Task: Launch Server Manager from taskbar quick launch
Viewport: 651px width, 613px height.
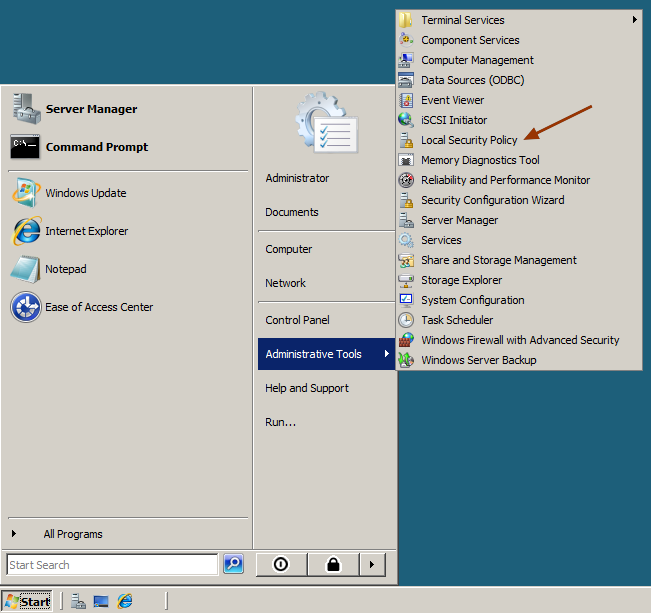Action: click(x=78, y=601)
